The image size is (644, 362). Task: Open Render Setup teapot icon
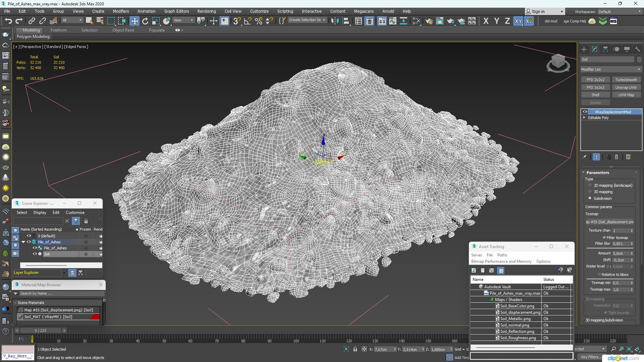[x=429, y=21]
